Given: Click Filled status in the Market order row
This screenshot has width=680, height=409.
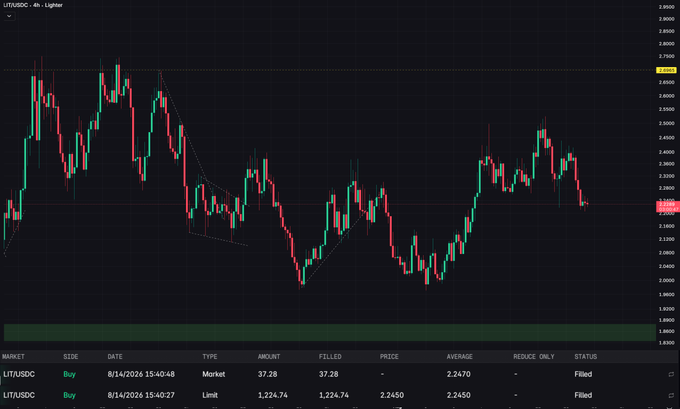Looking at the screenshot, I should click(x=583, y=374).
